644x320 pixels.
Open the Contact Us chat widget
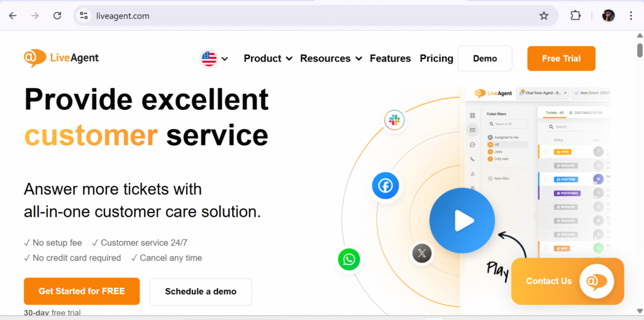(567, 281)
